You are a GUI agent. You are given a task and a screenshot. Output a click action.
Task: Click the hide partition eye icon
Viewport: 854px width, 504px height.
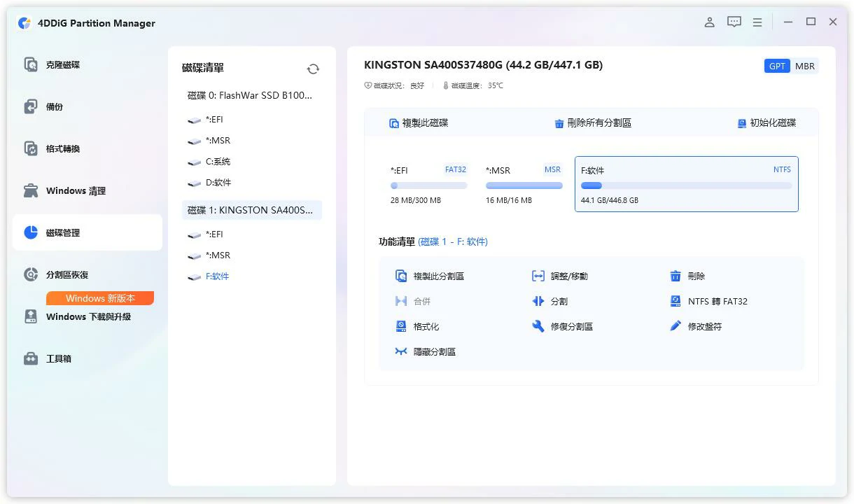coord(401,351)
